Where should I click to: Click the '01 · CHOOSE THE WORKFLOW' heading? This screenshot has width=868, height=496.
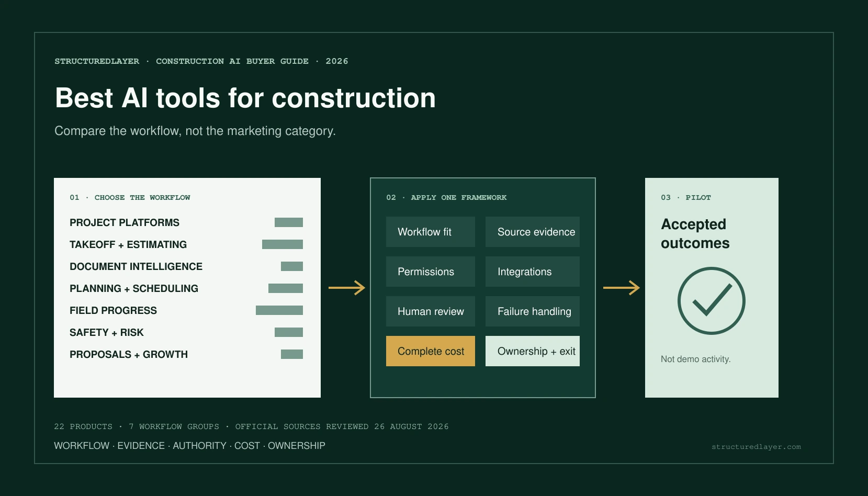pos(130,197)
